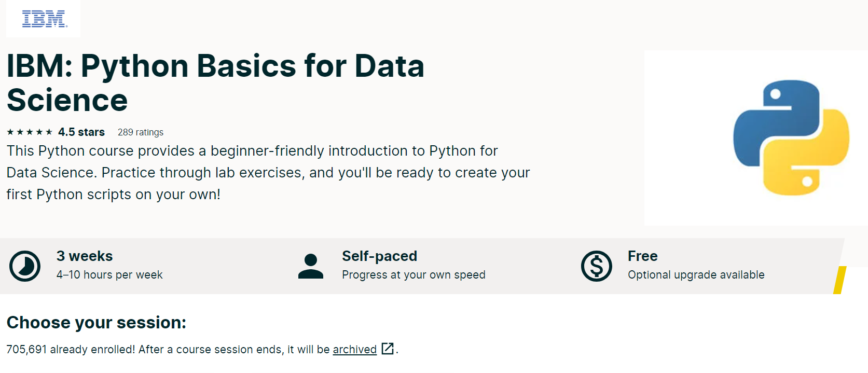Viewport: 868px width, 373px height.
Task: Click the course description paragraph
Action: [x=268, y=172]
